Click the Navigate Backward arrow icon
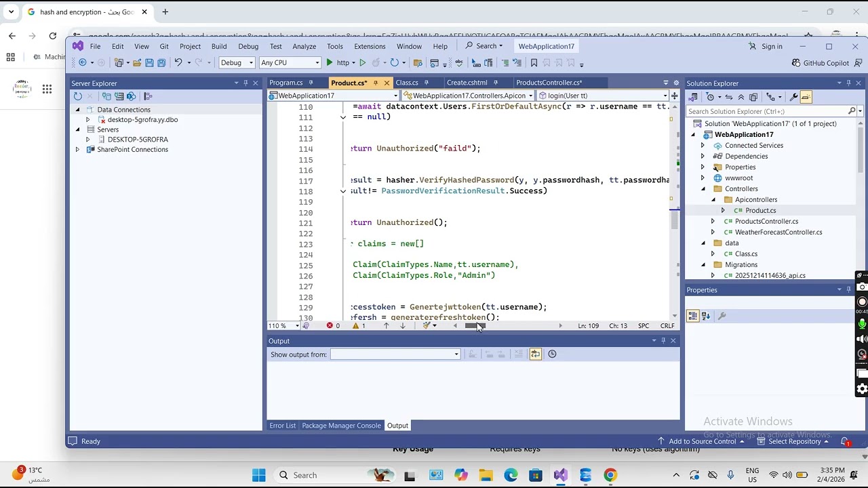868x488 pixels. pos(82,62)
